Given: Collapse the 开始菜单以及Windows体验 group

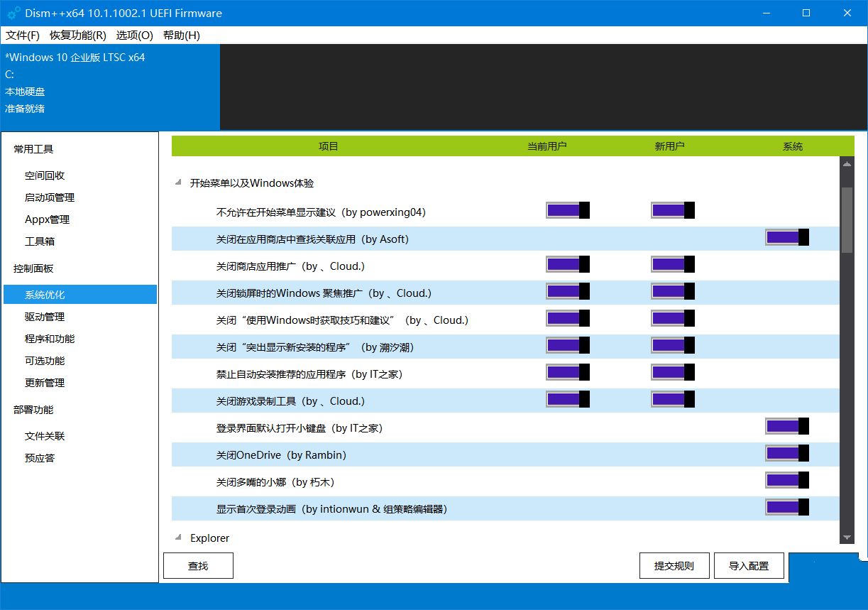Looking at the screenshot, I should click(x=177, y=183).
